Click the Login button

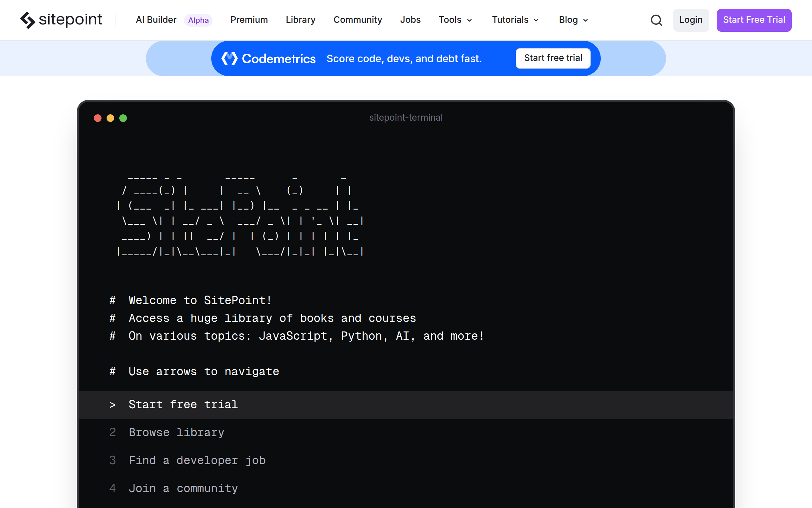691,20
